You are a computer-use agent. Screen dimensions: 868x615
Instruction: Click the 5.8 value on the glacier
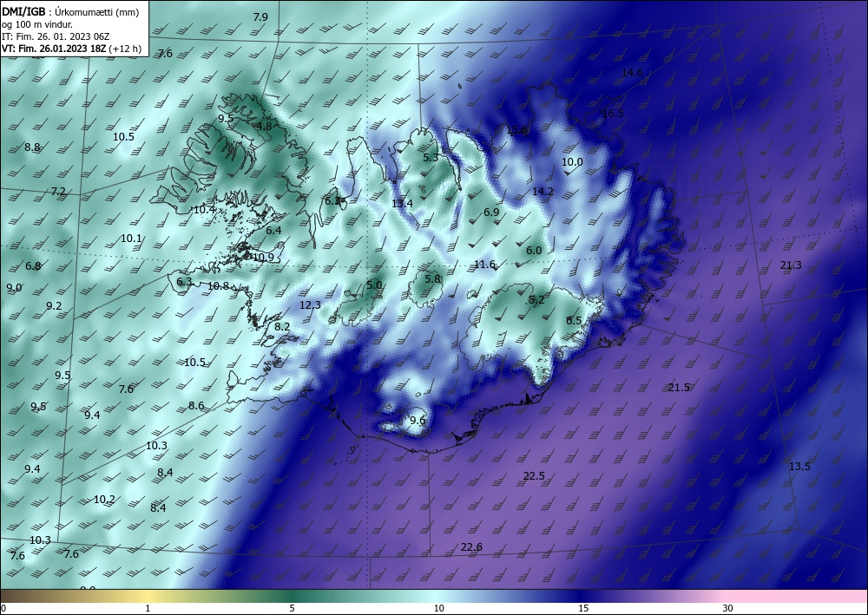(433, 278)
